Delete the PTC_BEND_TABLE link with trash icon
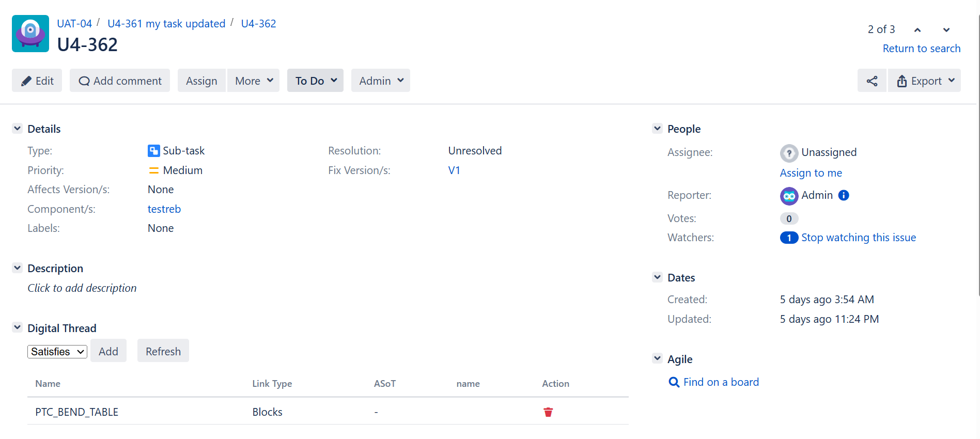Image resolution: width=980 pixels, height=439 pixels. 548,412
